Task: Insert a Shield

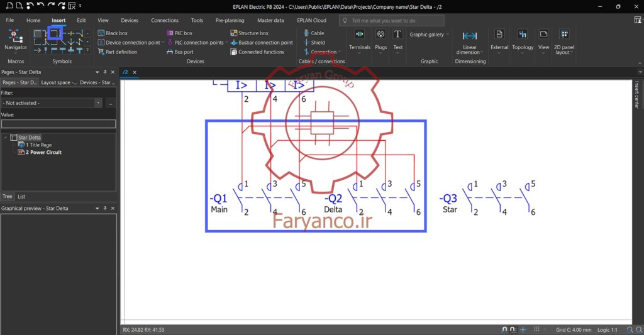Action: [x=314, y=42]
